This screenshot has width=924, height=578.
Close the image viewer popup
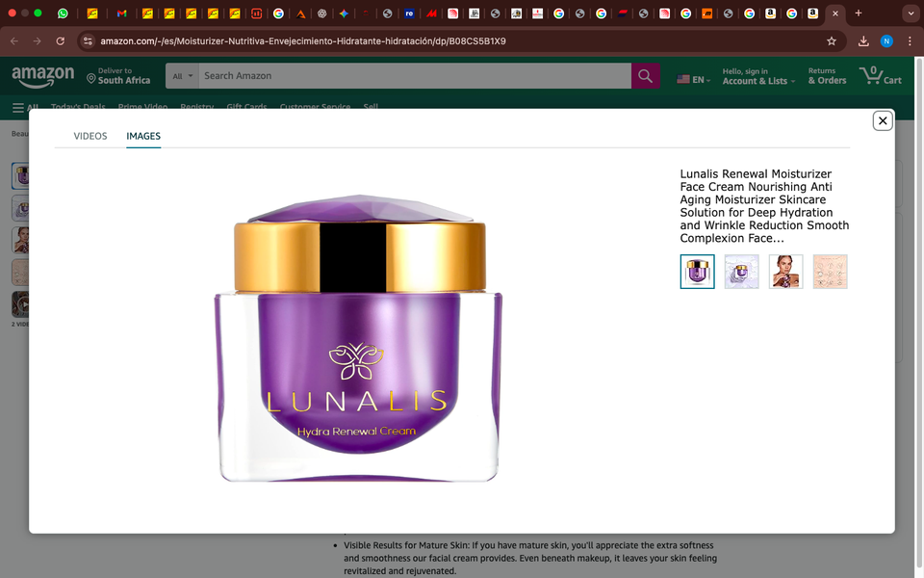[x=882, y=120]
